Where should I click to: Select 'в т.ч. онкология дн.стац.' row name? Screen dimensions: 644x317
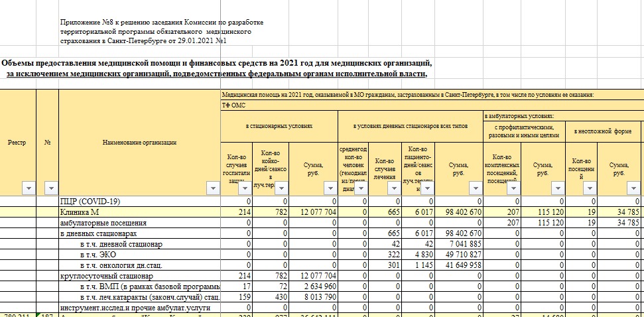click(140, 265)
